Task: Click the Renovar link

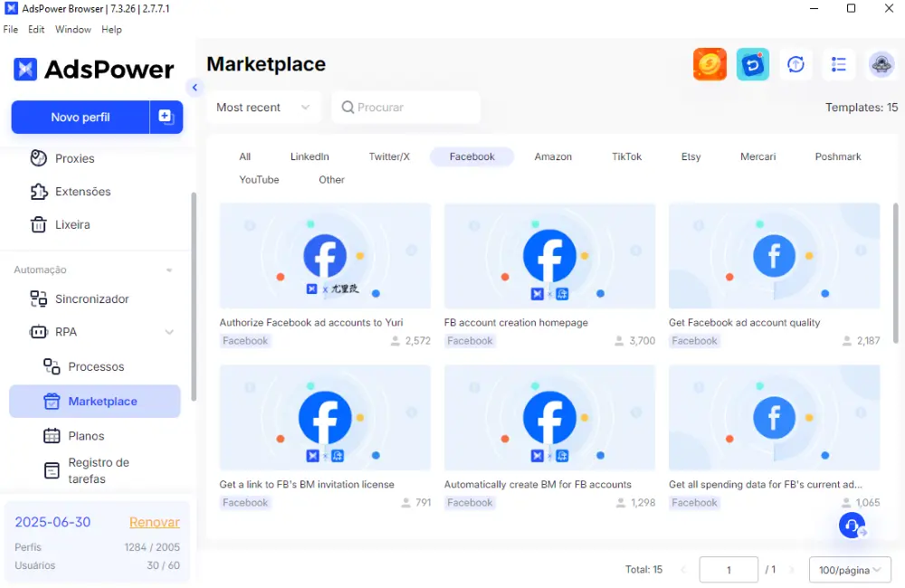Action: point(154,522)
